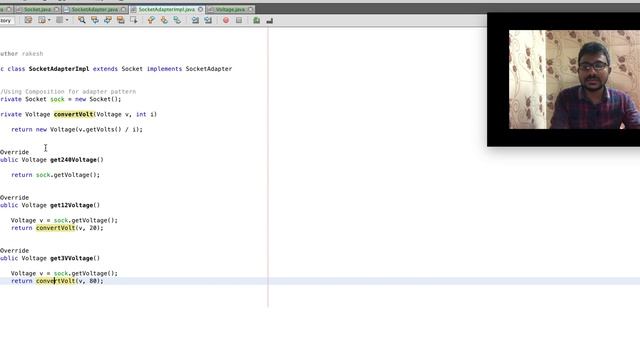Open the Back history dropdown arrow
This screenshot has height=360, width=640.
pyautogui.click(x=49, y=20)
